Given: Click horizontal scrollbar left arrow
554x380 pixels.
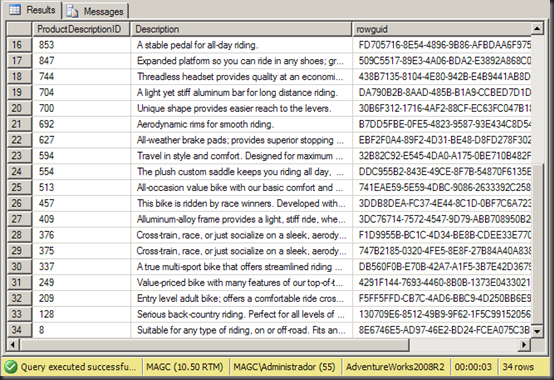Looking at the screenshot, I should [13, 344].
